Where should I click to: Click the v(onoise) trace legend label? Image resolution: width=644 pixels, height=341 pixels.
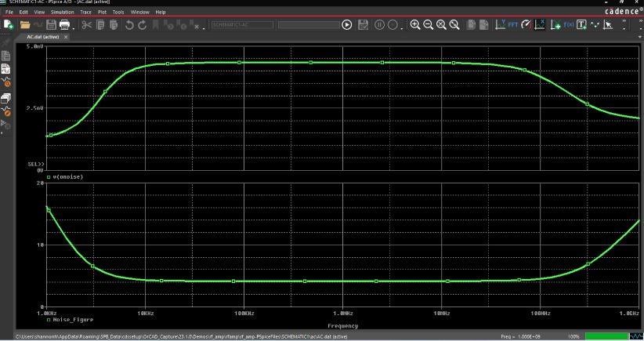[x=67, y=177]
